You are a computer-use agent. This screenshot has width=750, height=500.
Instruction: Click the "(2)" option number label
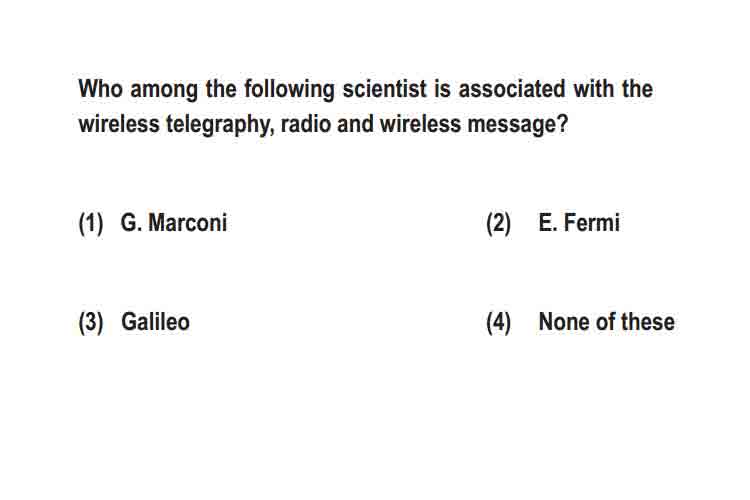pyautogui.click(x=498, y=223)
